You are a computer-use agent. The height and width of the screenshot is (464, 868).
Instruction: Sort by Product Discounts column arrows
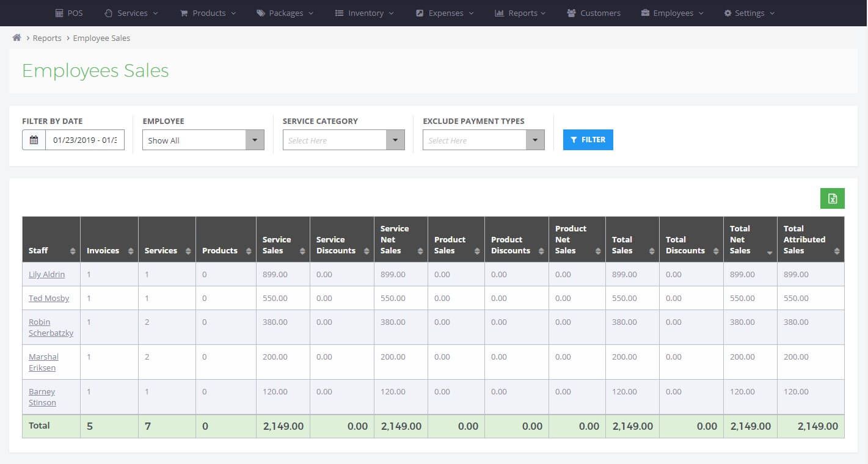[x=541, y=251]
